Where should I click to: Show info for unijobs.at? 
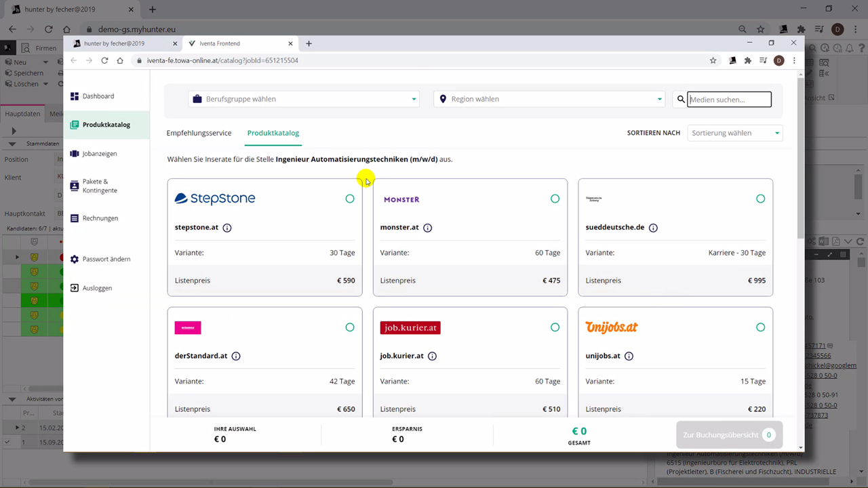pos(629,356)
